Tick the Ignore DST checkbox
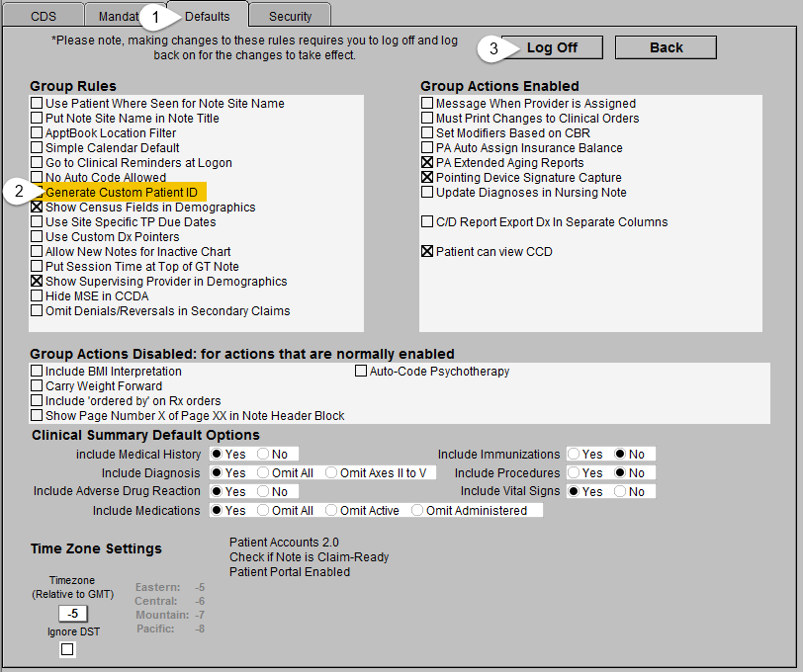 pyautogui.click(x=67, y=649)
